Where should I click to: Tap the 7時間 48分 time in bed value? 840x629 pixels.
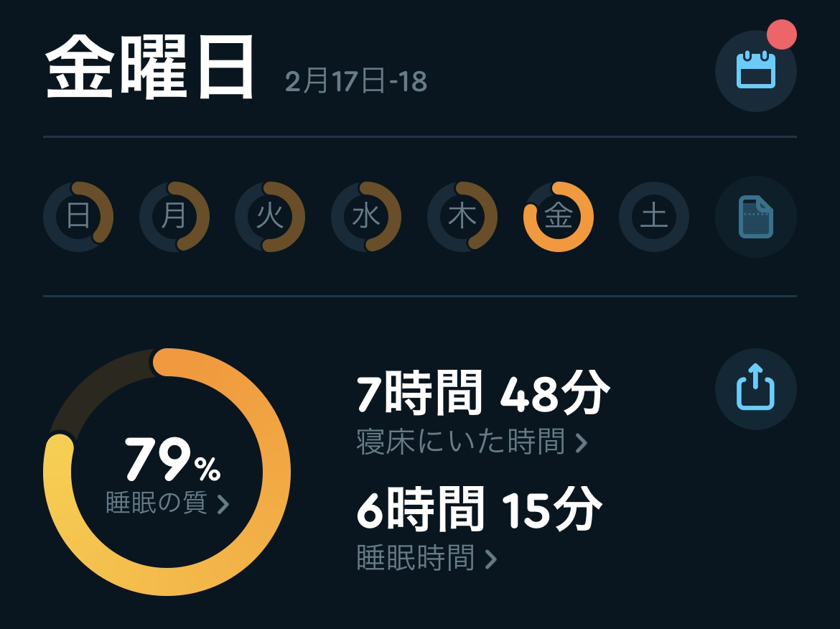coord(482,394)
